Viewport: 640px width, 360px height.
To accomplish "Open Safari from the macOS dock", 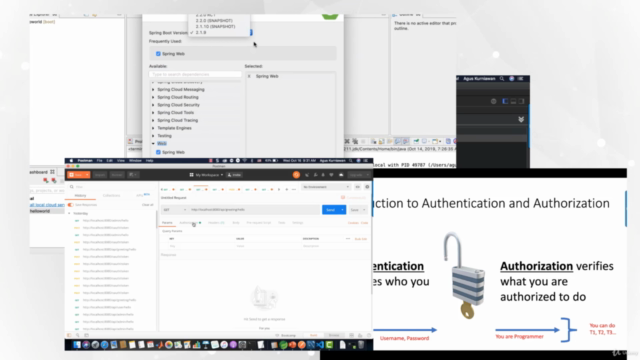I will tap(104, 345).
